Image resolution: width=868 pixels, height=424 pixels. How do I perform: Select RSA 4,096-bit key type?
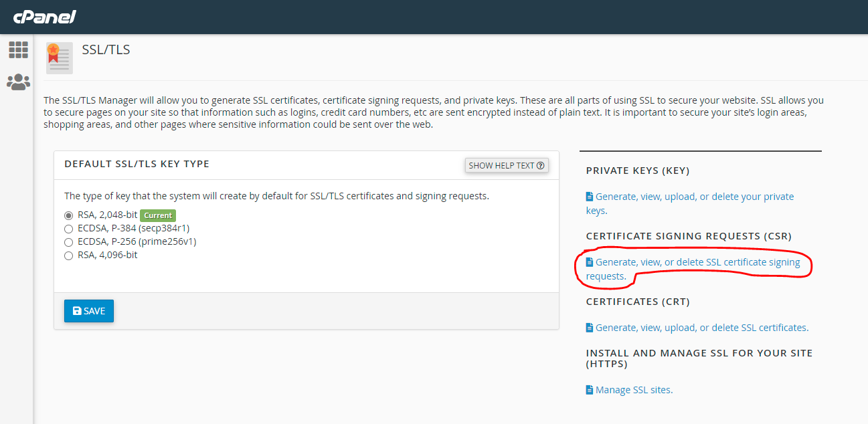[x=68, y=255]
